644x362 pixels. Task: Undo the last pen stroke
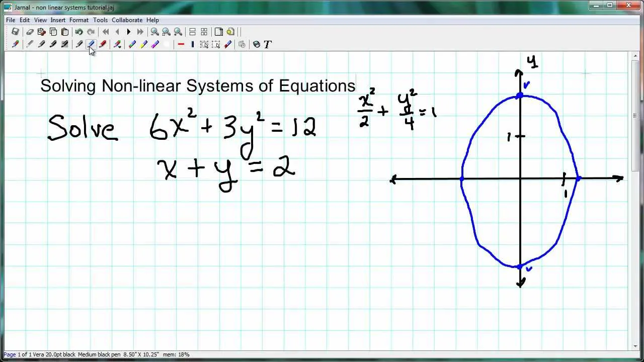click(79, 32)
